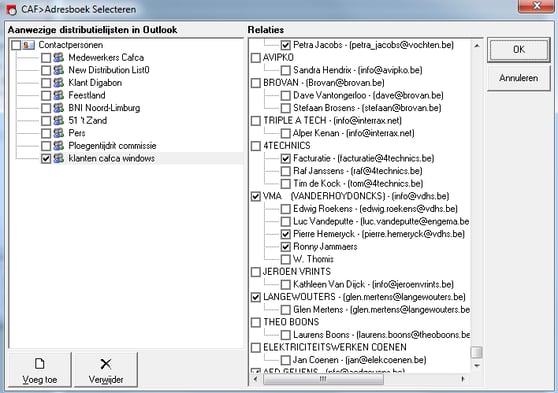Image resolution: width=558 pixels, height=393 pixels.
Task: Check Tim de Kock contact checkbox
Action: click(x=285, y=184)
